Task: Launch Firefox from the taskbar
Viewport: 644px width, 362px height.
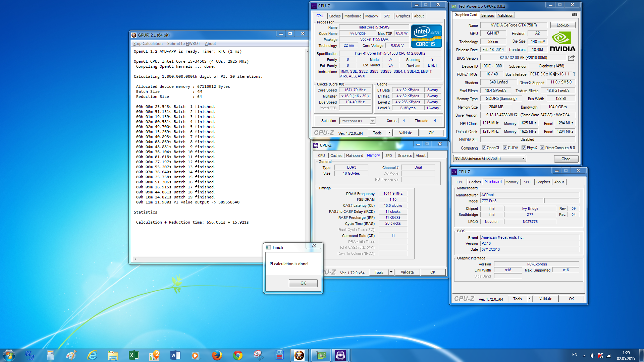Action: [217, 355]
